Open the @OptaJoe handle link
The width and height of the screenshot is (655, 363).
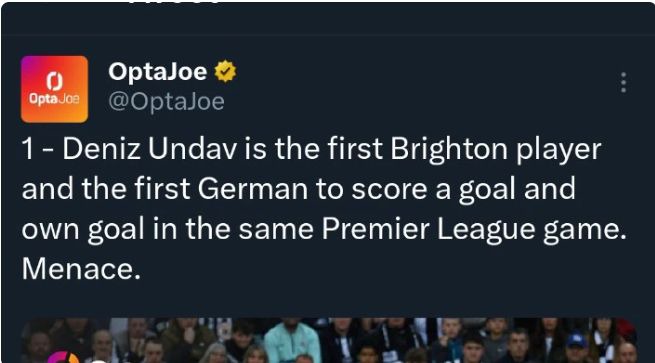click(166, 102)
